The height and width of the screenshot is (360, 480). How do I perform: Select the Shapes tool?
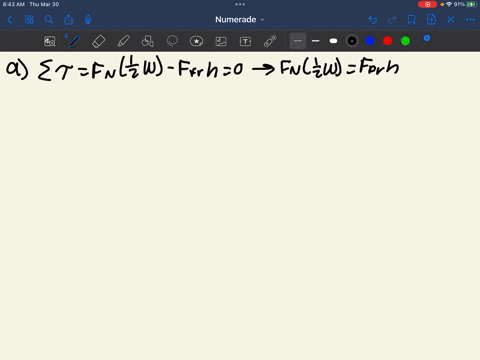147,41
